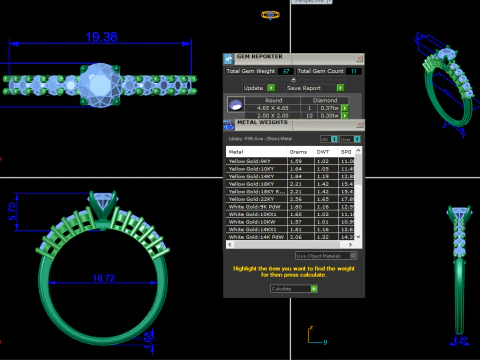Select the White Gold:9K PdW row

click(x=290, y=207)
